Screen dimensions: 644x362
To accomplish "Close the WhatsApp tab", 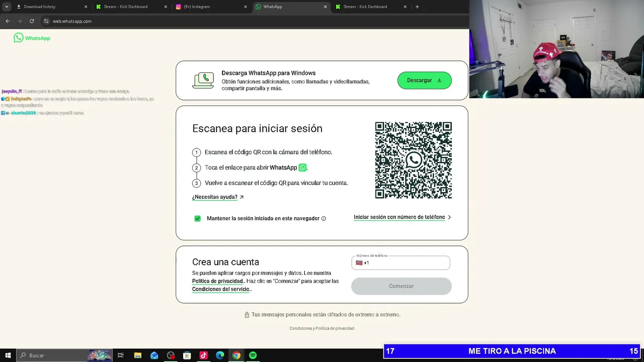I will point(325,7).
